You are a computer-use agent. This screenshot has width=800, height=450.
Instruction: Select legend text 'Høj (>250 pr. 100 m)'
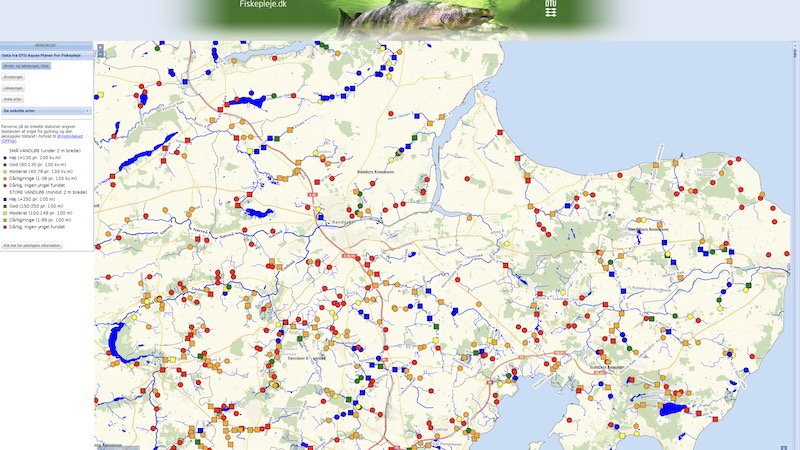[32, 199]
